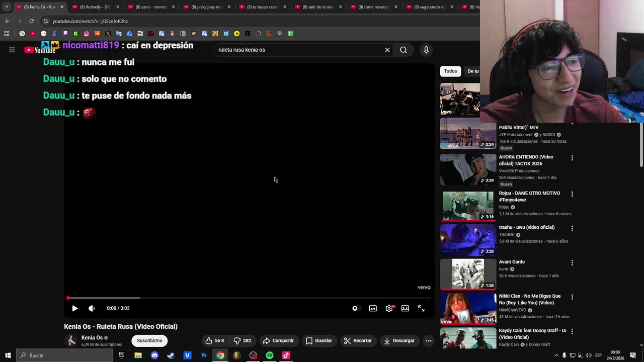Open options for trashu uwu video
Screen dimensions: 644x362
click(572, 228)
